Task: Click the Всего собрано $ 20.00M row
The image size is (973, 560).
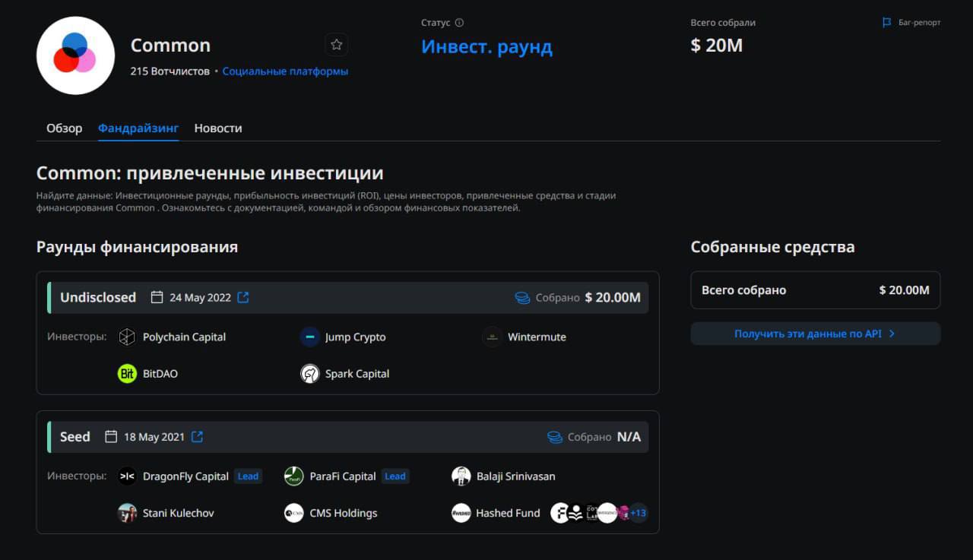Action: pyautogui.click(x=815, y=290)
